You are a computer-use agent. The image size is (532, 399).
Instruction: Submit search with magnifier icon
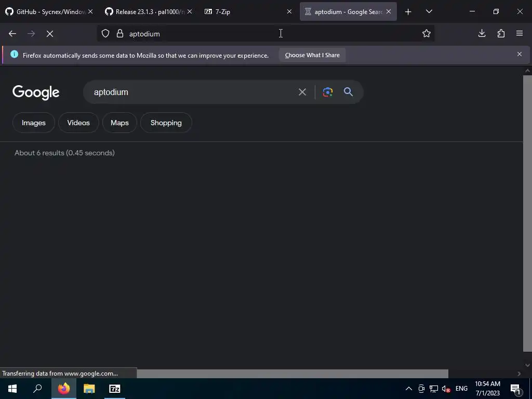click(x=349, y=92)
